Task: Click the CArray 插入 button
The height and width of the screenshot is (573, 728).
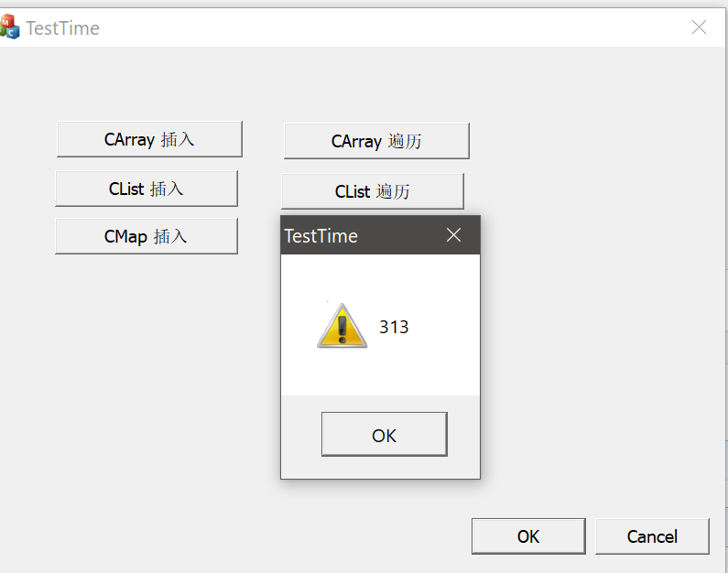Action: (x=149, y=139)
